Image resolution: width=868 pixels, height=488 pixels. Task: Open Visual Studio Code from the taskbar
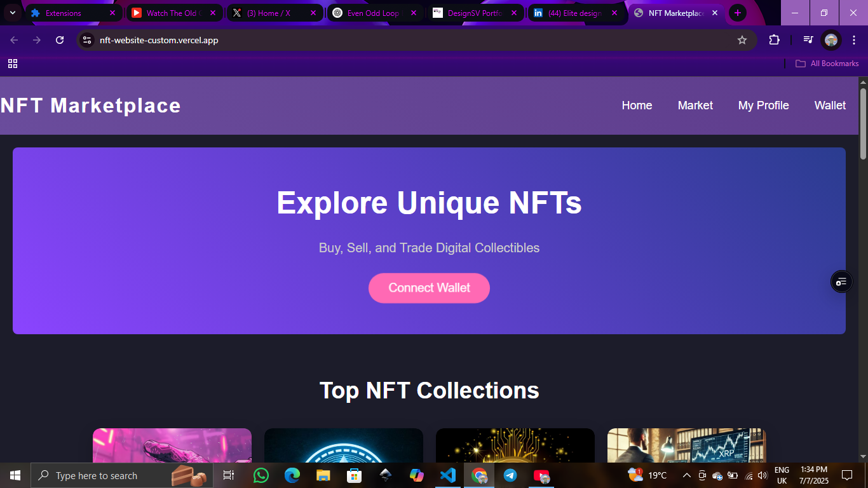[448, 475]
